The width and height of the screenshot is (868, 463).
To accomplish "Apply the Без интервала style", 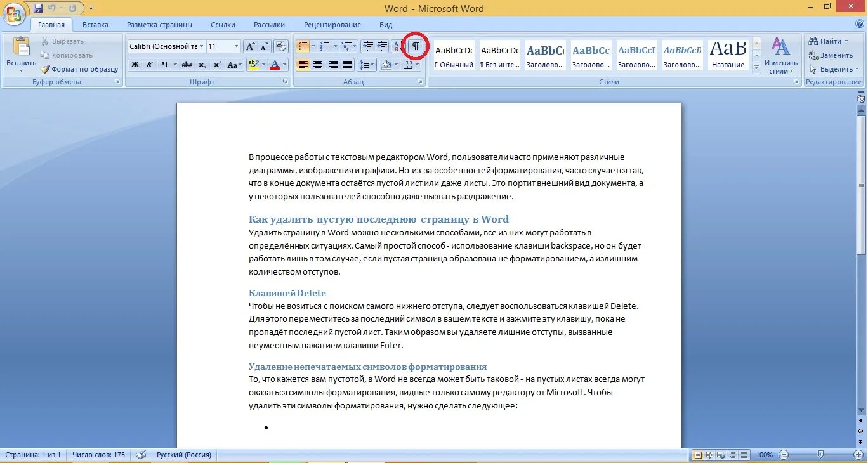I will click(499, 55).
